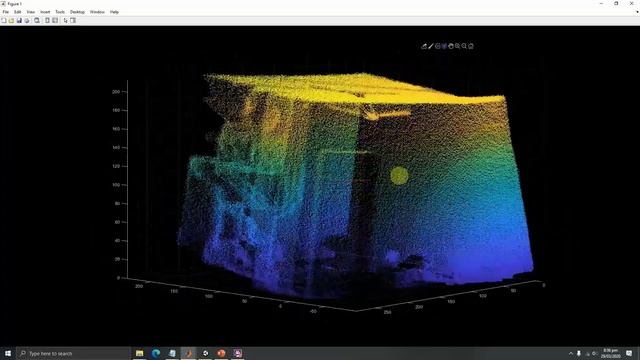The height and width of the screenshot is (360, 640).
Task: Open the View menu
Action: tap(31, 12)
